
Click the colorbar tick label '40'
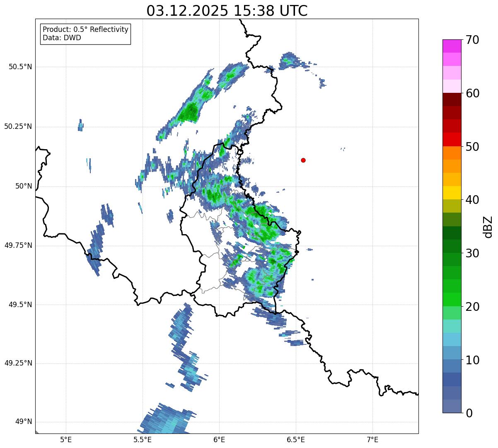472,200
